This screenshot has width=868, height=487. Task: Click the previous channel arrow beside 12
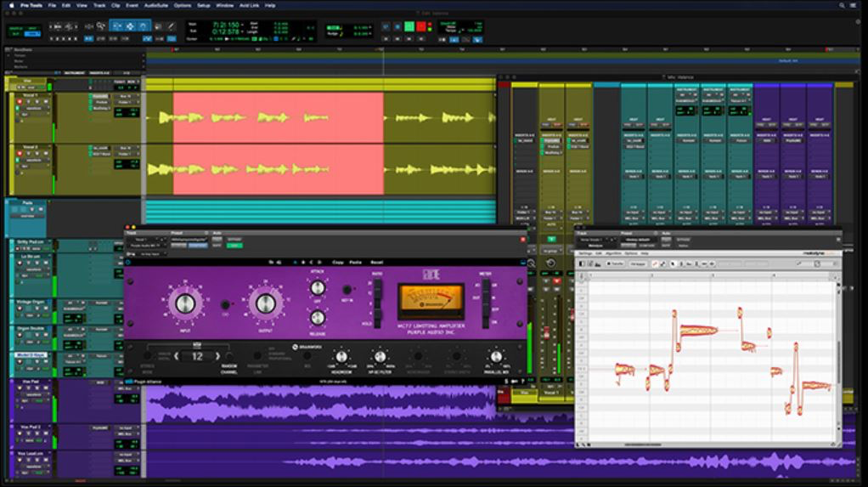click(x=177, y=356)
